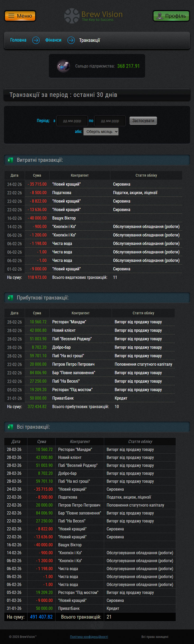Open Політика конфіденційності link
This screenshot has width=194, height=644.
tap(89, 637)
